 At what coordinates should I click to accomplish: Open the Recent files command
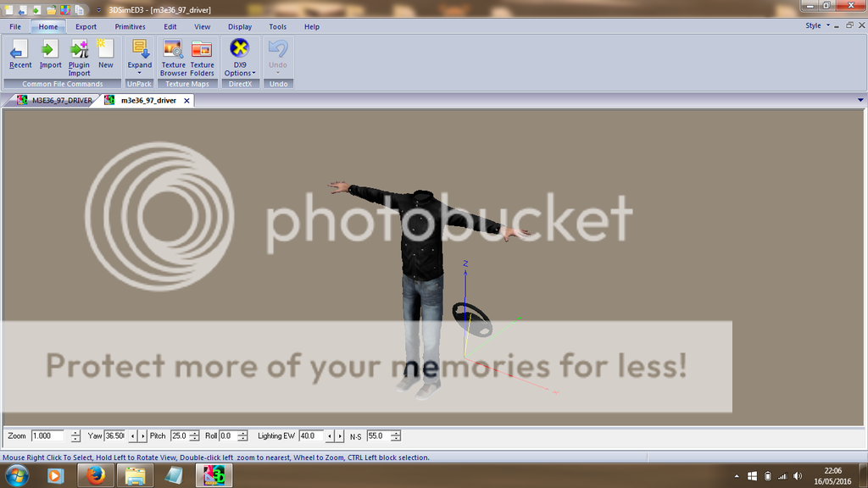pos(19,54)
